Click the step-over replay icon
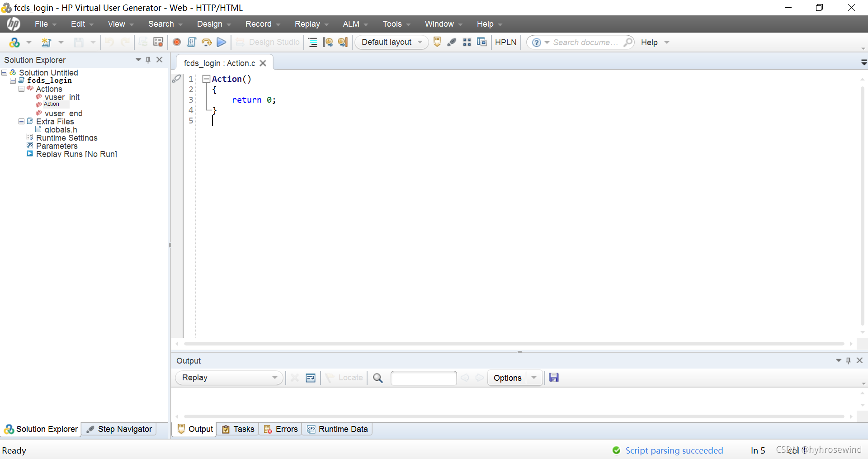The image size is (868, 459). [x=207, y=42]
